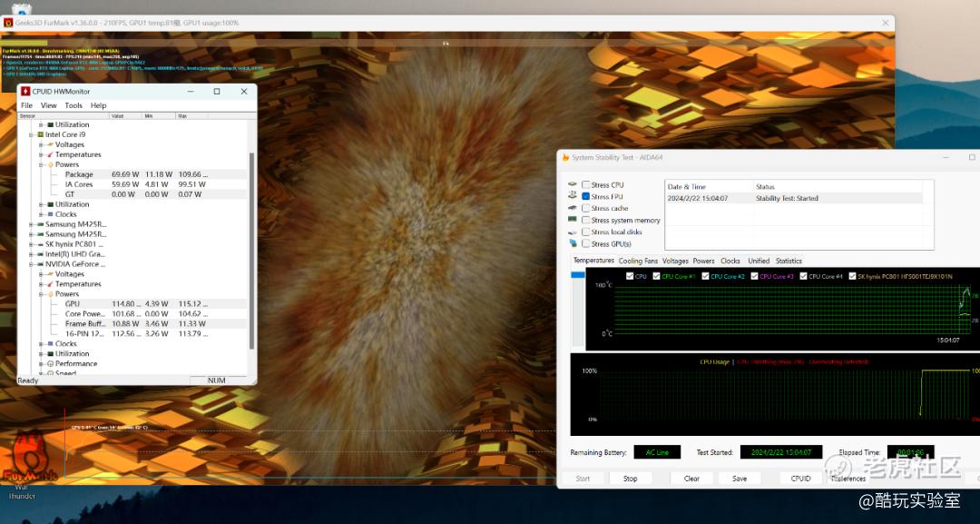The height and width of the screenshot is (524, 980).
Task: Collapse the NVIDIA GeForce Powers node
Action: 41,294
